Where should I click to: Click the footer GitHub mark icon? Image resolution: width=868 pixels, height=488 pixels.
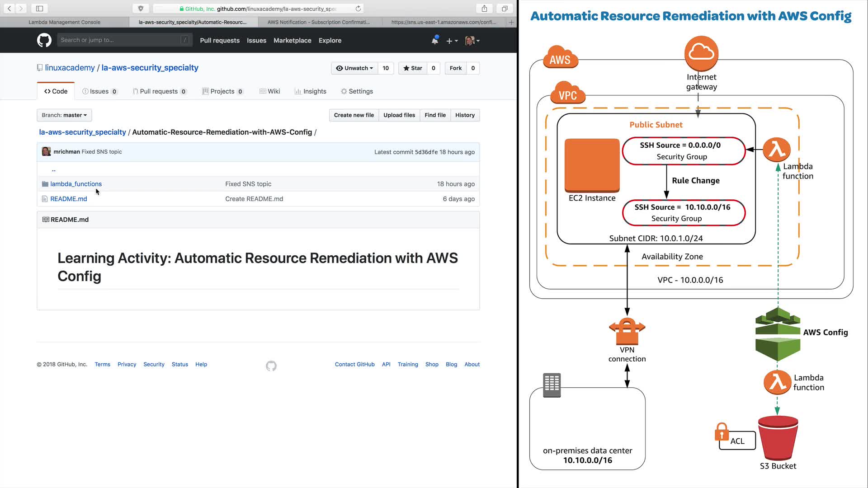271,366
